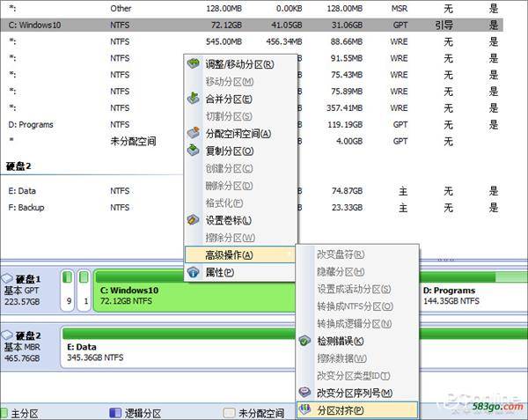Click the 未分配空间 legend swatch
Viewport: 528px width, 420px height.
[230, 413]
